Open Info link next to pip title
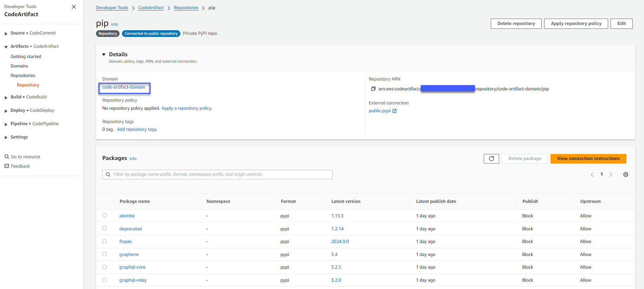 coord(115,25)
